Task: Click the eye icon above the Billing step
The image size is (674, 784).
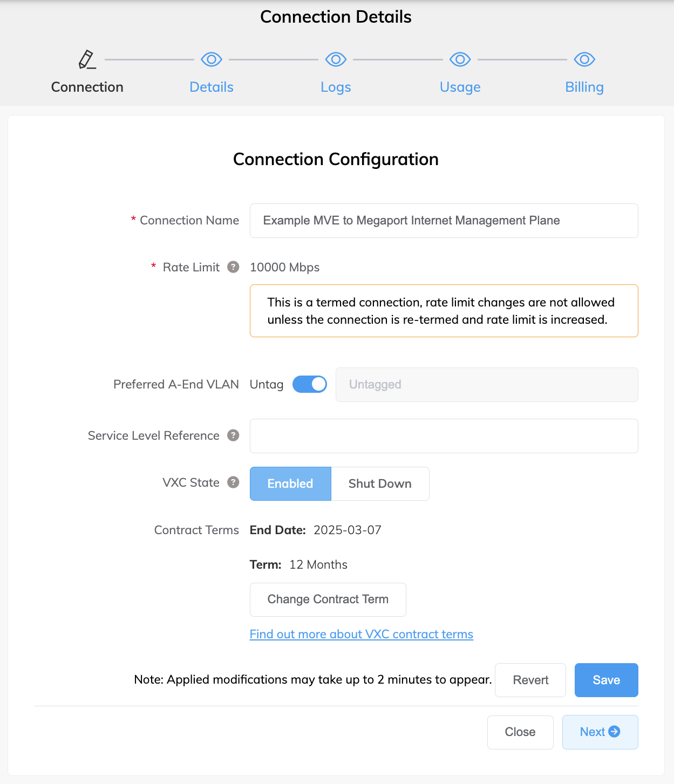Action: [584, 59]
